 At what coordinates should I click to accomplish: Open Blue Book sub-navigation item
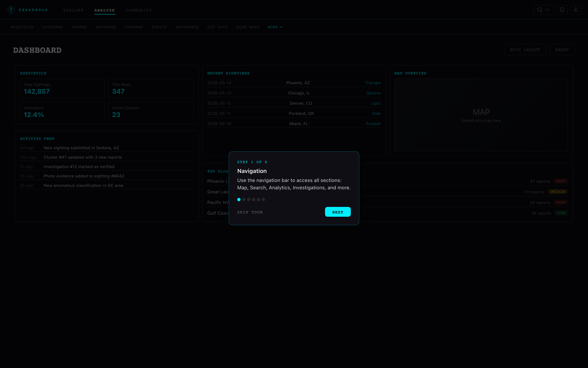(x=248, y=27)
